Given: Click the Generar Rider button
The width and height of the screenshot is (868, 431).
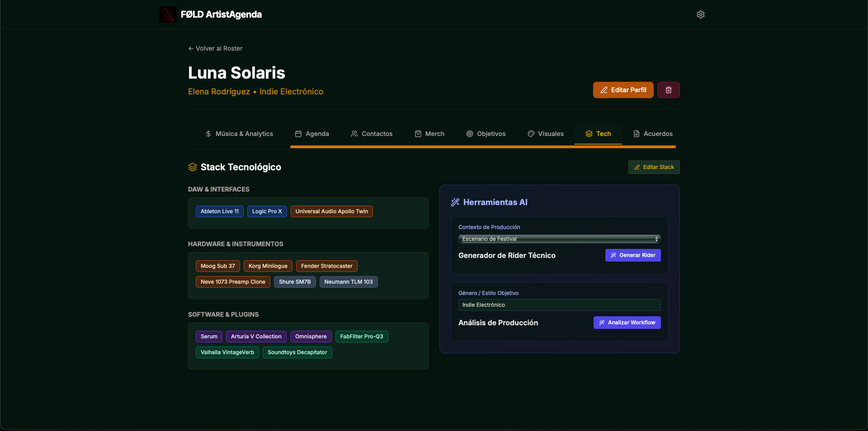Looking at the screenshot, I should point(633,255).
